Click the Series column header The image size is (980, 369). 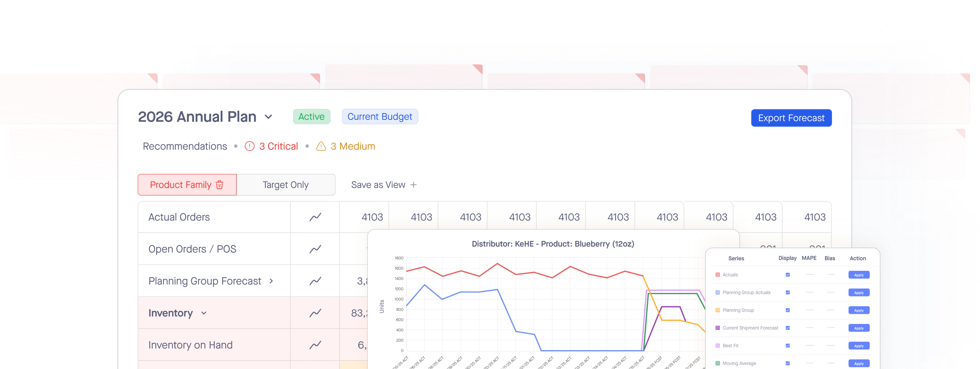[736, 258]
